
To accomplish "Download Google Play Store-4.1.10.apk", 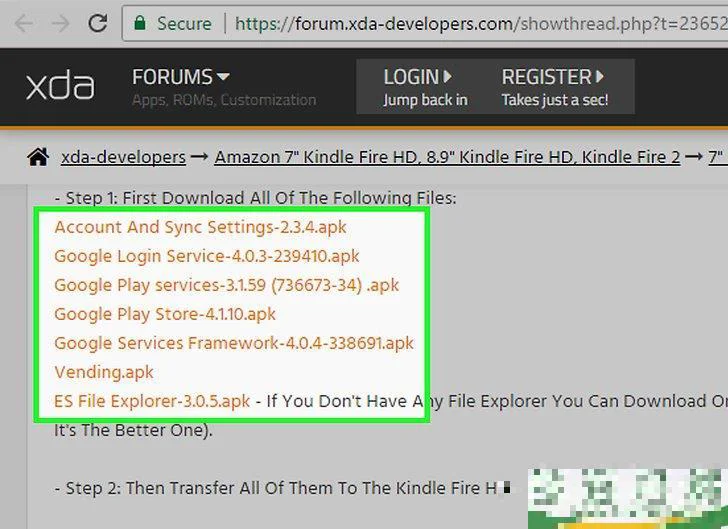I will 165,314.
